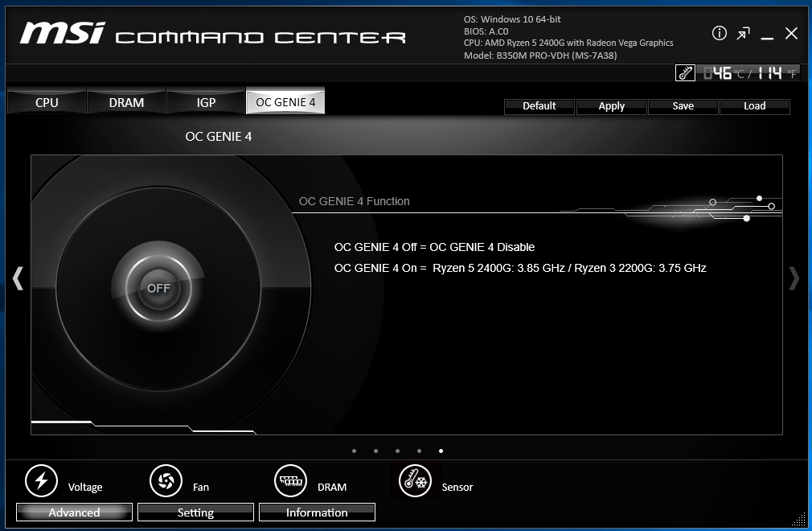Click the Default button

[x=539, y=106]
